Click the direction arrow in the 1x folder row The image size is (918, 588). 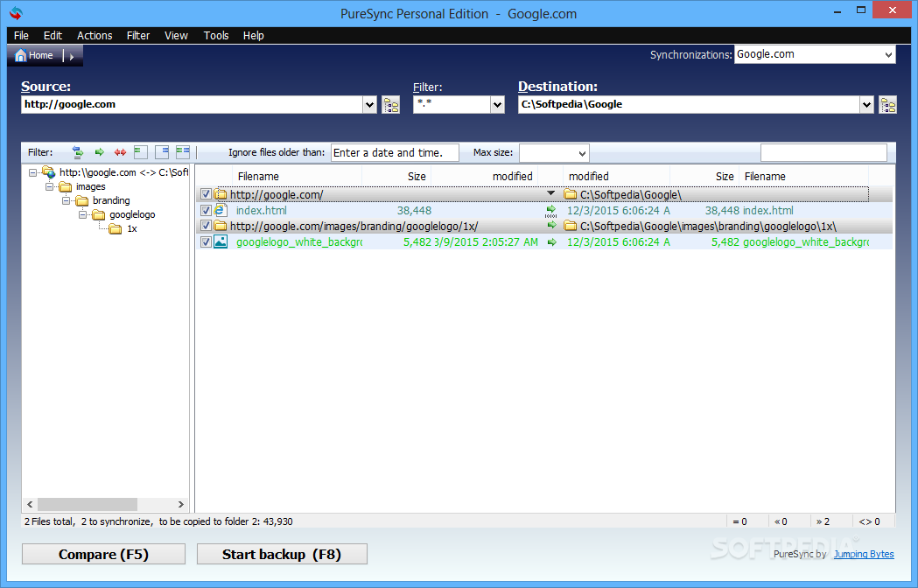point(551,226)
